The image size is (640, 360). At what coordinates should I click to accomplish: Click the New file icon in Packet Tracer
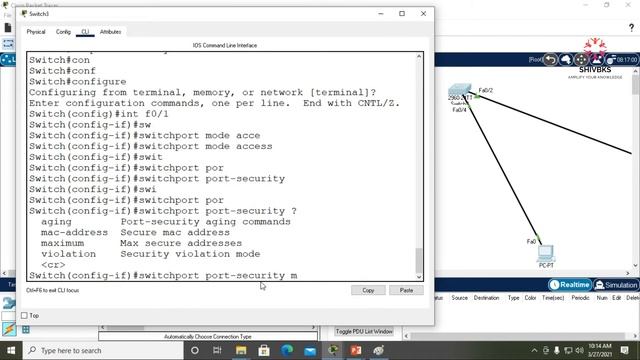coord(8,28)
